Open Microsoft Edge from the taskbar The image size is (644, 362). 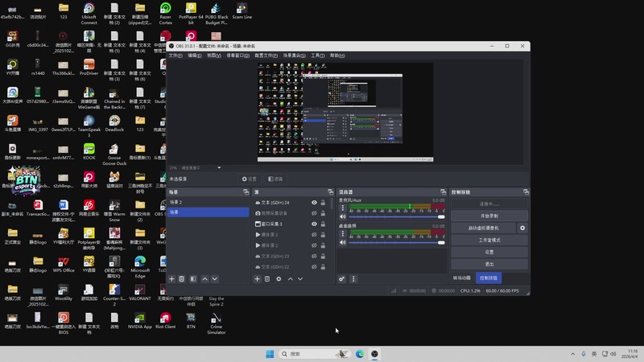360,354
